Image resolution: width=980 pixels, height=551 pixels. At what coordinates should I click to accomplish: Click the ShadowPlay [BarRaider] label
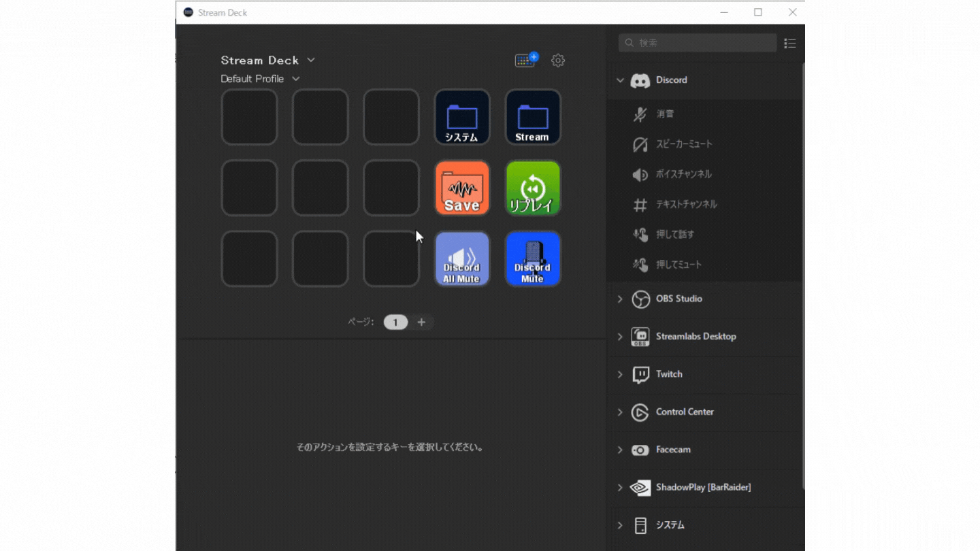click(704, 488)
